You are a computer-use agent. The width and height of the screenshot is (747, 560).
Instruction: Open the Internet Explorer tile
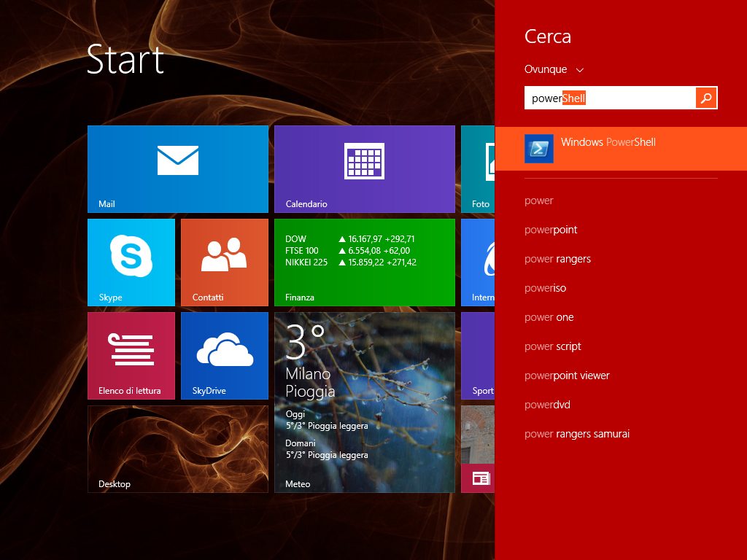point(479,262)
